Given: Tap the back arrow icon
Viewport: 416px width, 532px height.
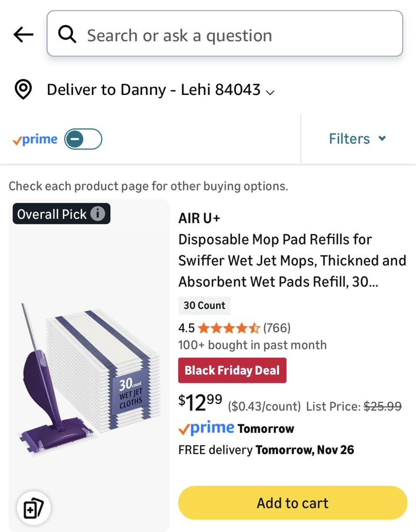Looking at the screenshot, I should [23, 35].
